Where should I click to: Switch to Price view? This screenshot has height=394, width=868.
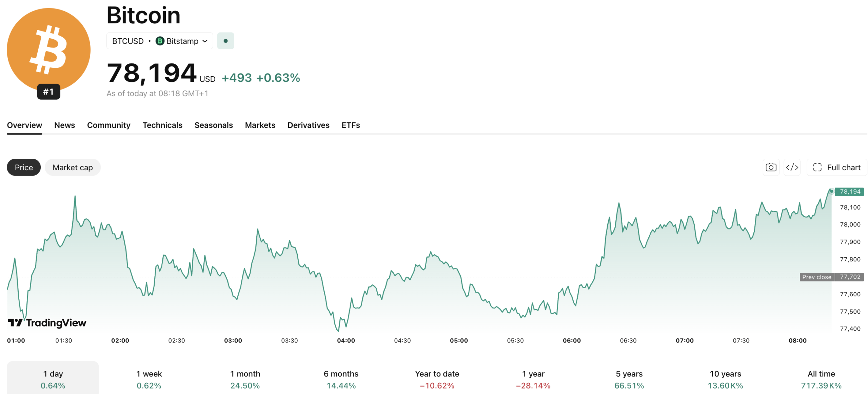24,167
